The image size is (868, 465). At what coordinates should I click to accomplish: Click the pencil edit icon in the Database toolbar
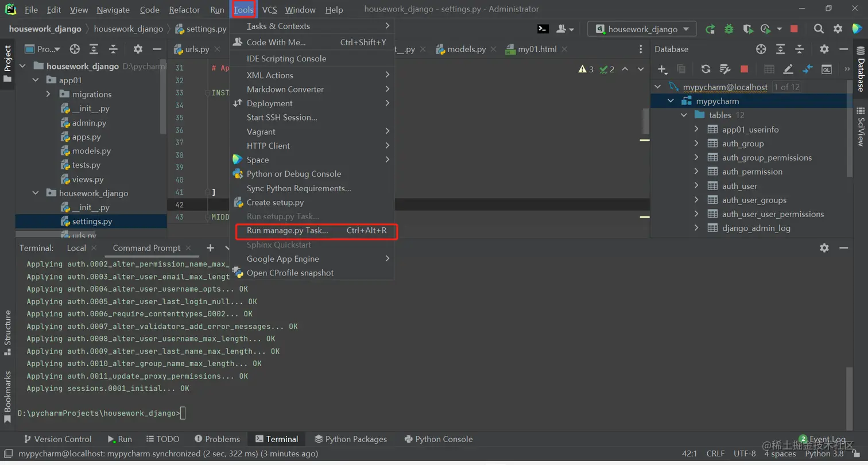click(x=788, y=69)
